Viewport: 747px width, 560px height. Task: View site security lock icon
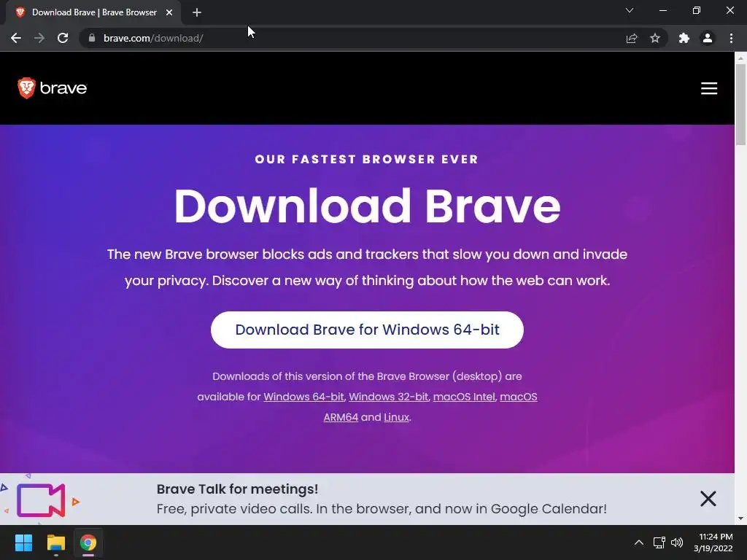click(92, 38)
